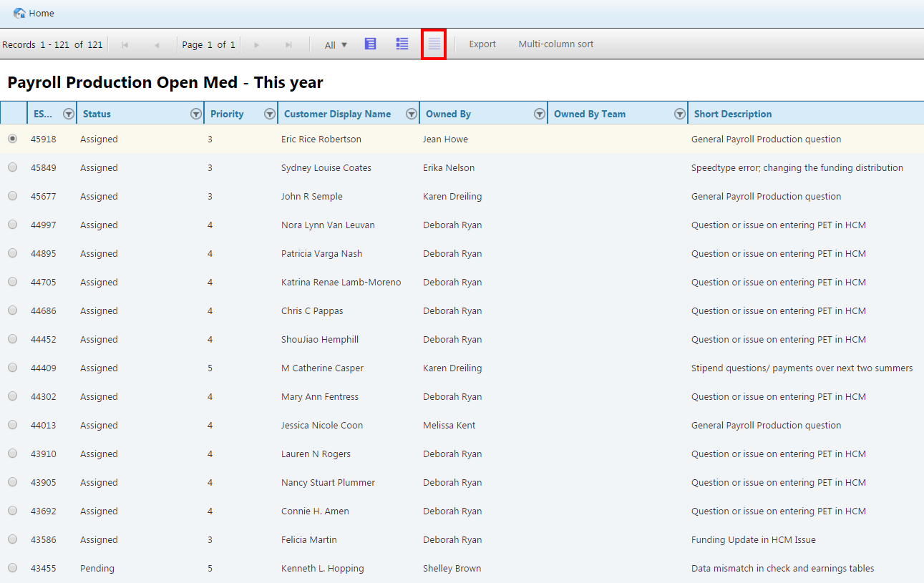Select radio button for record 43455
This screenshot has width=924, height=583.
(x=12, y=568)
